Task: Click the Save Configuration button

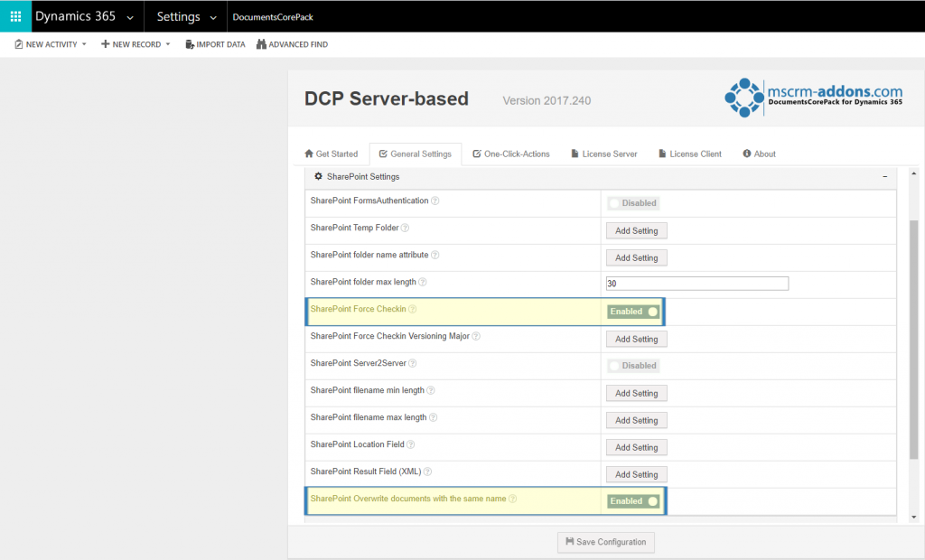Action: [605, 542]
